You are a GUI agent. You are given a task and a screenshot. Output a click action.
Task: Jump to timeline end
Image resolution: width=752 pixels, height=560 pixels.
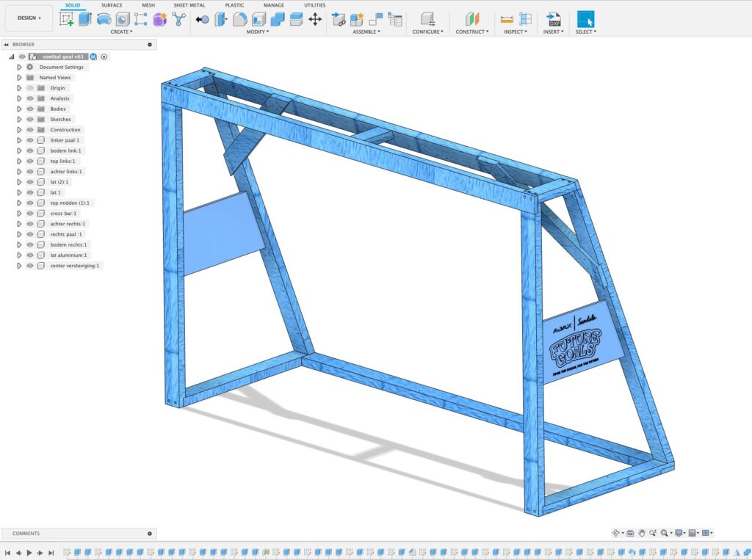51,553
